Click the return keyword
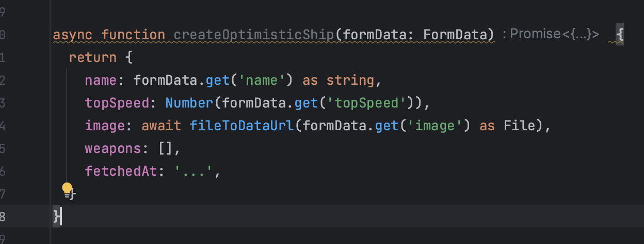Screen dimensions: 644x244 [93, 57]
